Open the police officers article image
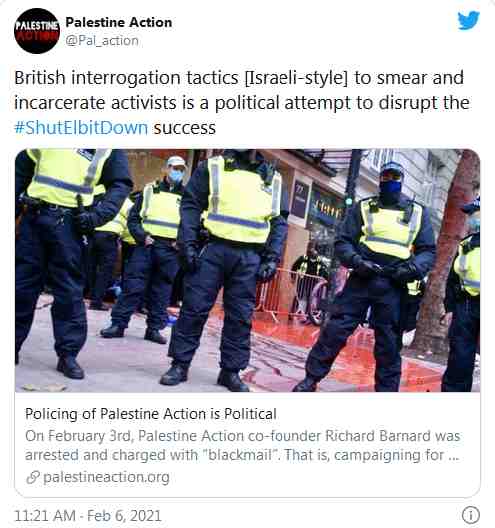Image resolution: width=495 pixels, height=528 pixels. (x=248, y=270)
